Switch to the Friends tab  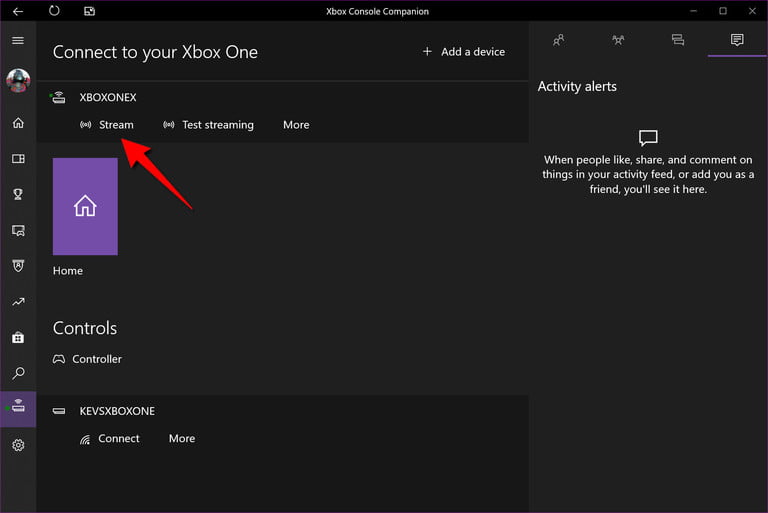tap(559, 40)
